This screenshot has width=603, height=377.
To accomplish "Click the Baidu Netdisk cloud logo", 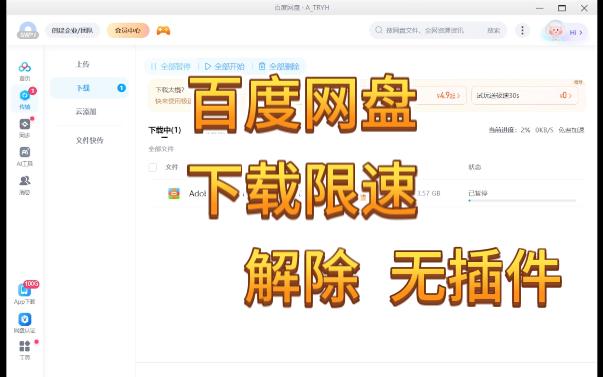I will pos(28,30).
